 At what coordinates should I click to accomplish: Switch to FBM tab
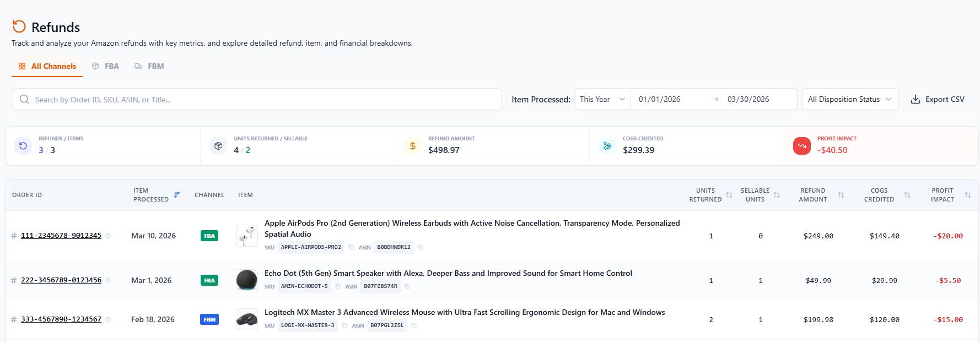(149, 66)
